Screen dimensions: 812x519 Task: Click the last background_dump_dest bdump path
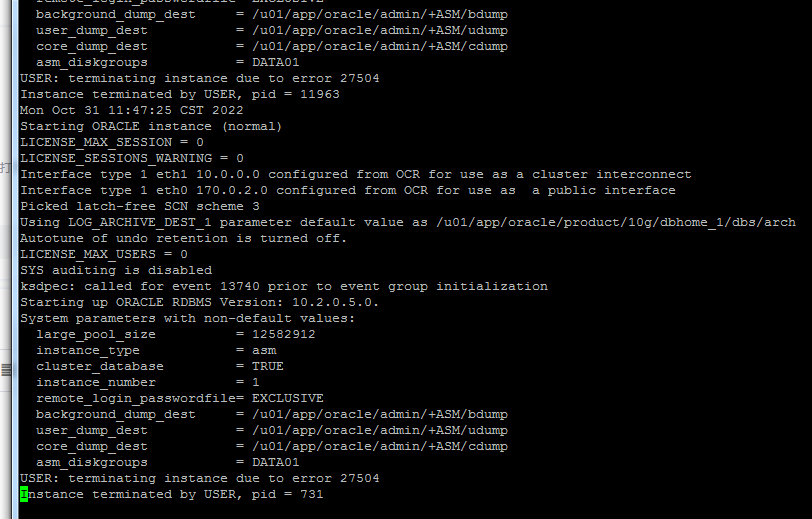click(380, 414)
